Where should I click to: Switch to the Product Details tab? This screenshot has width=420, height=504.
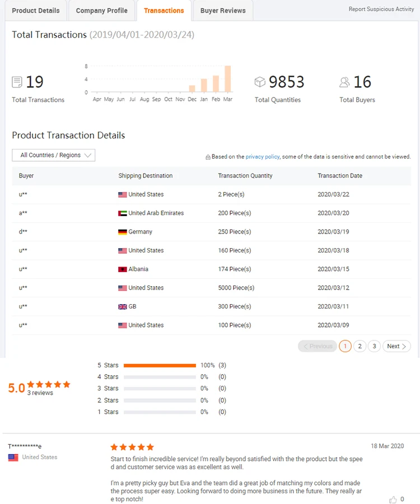pyautogui.click(x=36, y=11)
